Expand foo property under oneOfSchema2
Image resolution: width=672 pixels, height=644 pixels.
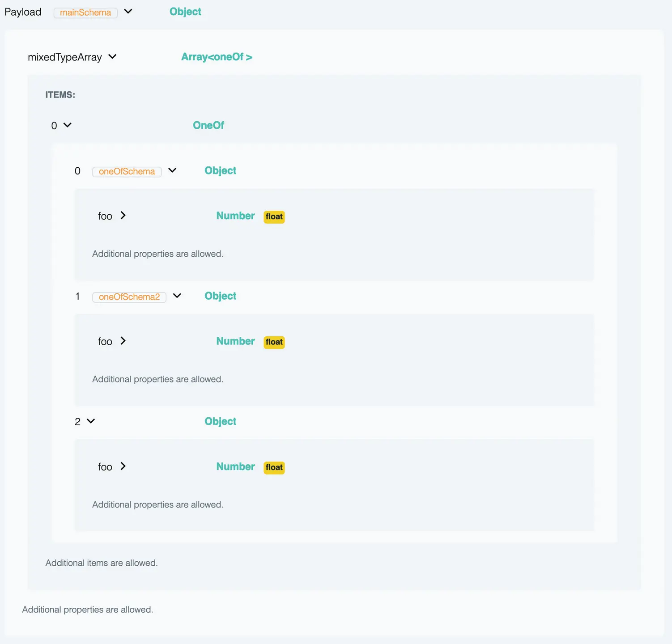pos(123,341)
